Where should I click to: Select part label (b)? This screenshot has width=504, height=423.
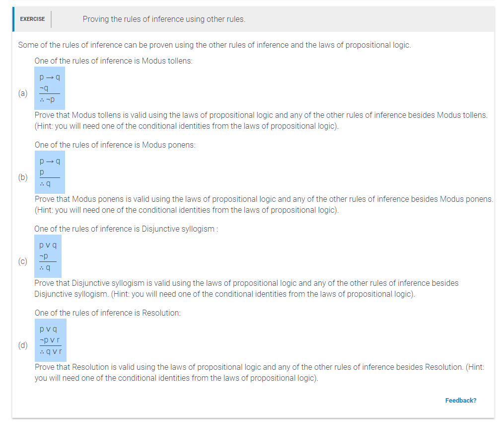22,177
